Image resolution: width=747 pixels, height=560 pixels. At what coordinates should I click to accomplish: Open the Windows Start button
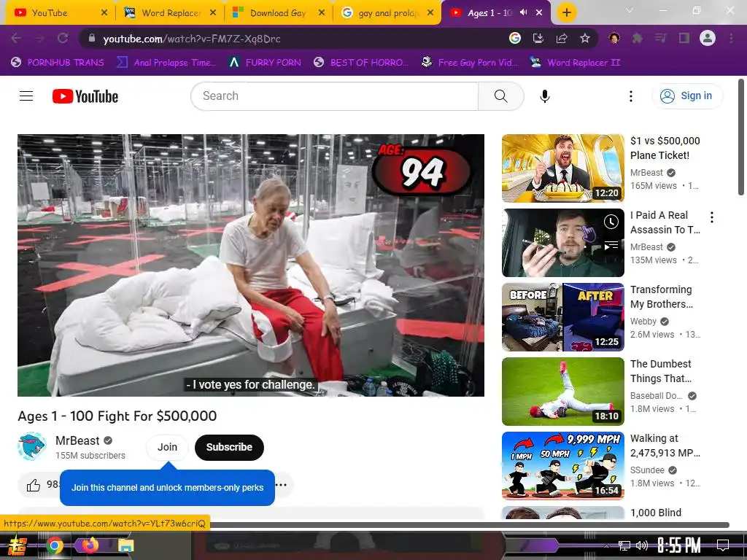pos(17,545)
